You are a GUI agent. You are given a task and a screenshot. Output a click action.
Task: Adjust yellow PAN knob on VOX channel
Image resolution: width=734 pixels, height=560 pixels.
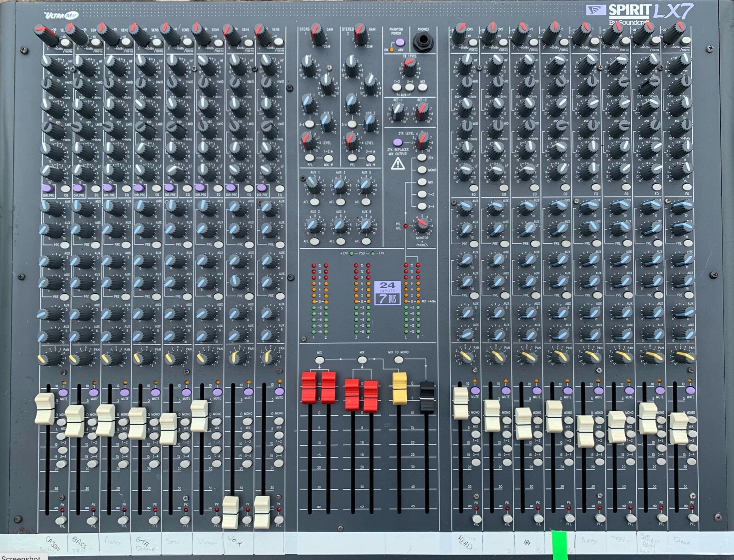237,357
